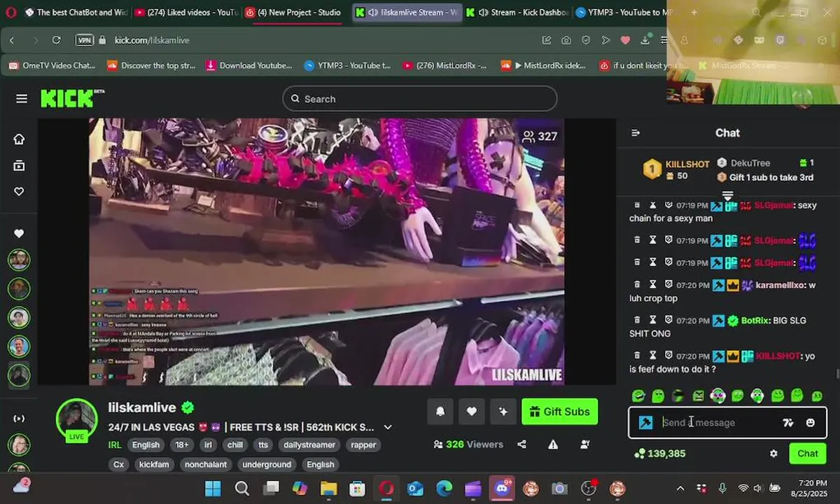Click the nonchalant tag
This screenshot has height=504, width=840.
tap(204, 464)
